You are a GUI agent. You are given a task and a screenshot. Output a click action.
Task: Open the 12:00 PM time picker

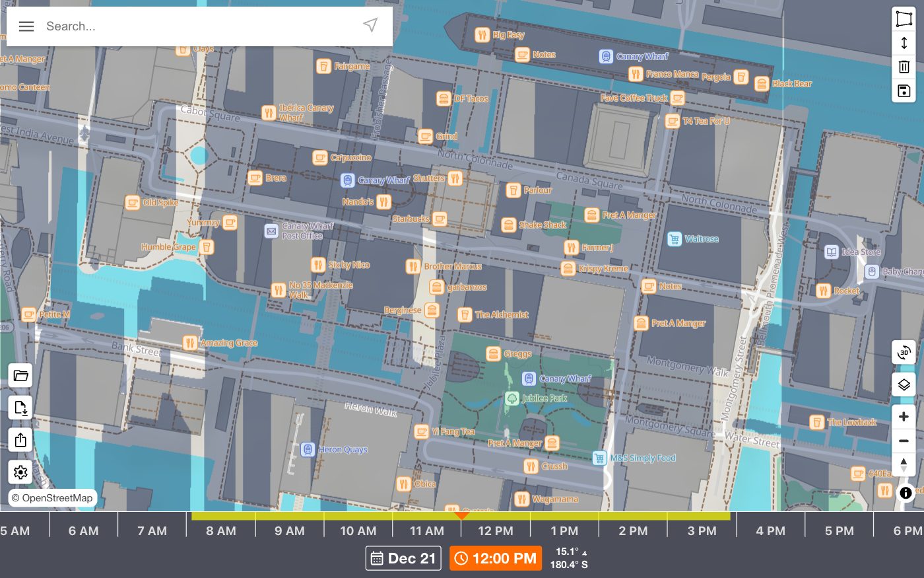pos(496,558)
